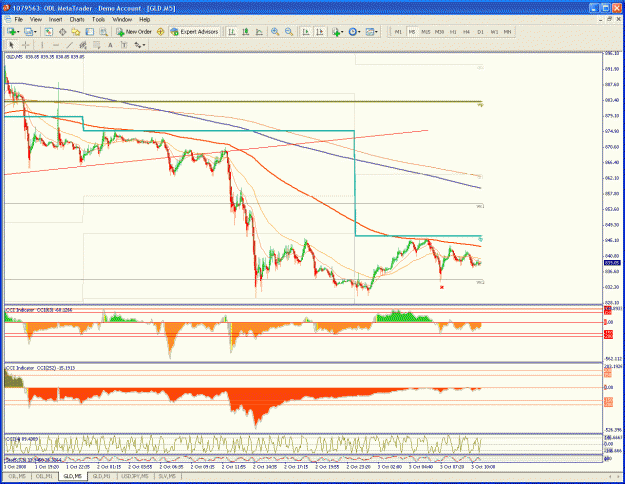Click the chart tabs scroll-left arrow

[x=610, y=476]
